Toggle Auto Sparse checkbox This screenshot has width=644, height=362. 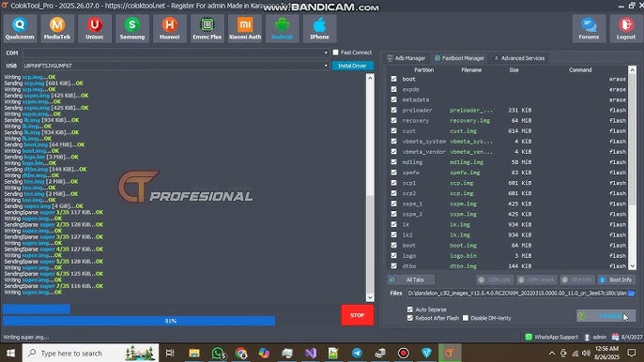(410, 309)
